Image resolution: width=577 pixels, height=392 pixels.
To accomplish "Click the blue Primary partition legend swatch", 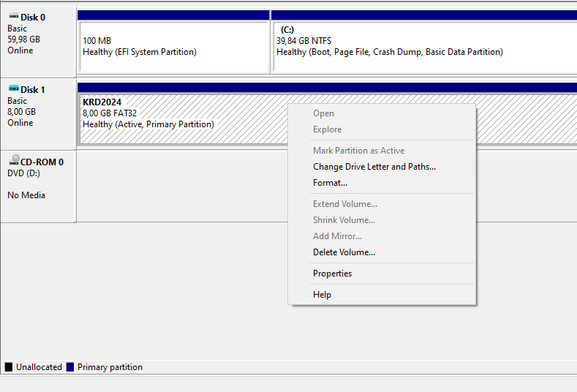I will (70, 367).
